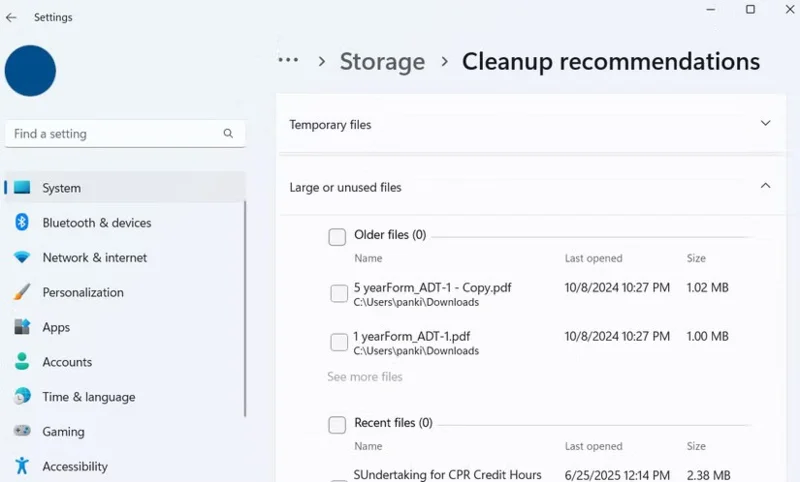The height and width of the screenshot is (482, 800).
Task: Select the Recent files checkbox
Action: point(337,424)
